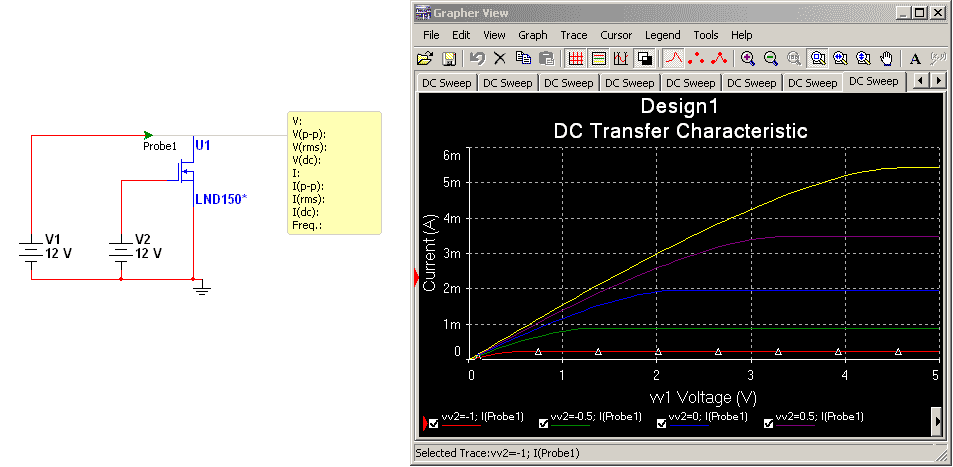Click the Paste clipboard icon
The height and width of the screenshot is (467, 953).
pyautogui.click(x=547, y=58)
